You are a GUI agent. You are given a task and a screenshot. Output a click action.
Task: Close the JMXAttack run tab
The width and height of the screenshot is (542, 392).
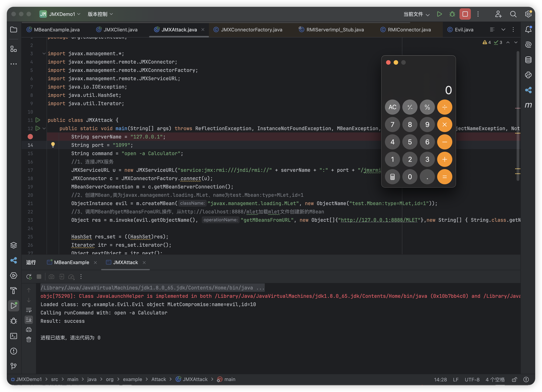pos(144,262)
